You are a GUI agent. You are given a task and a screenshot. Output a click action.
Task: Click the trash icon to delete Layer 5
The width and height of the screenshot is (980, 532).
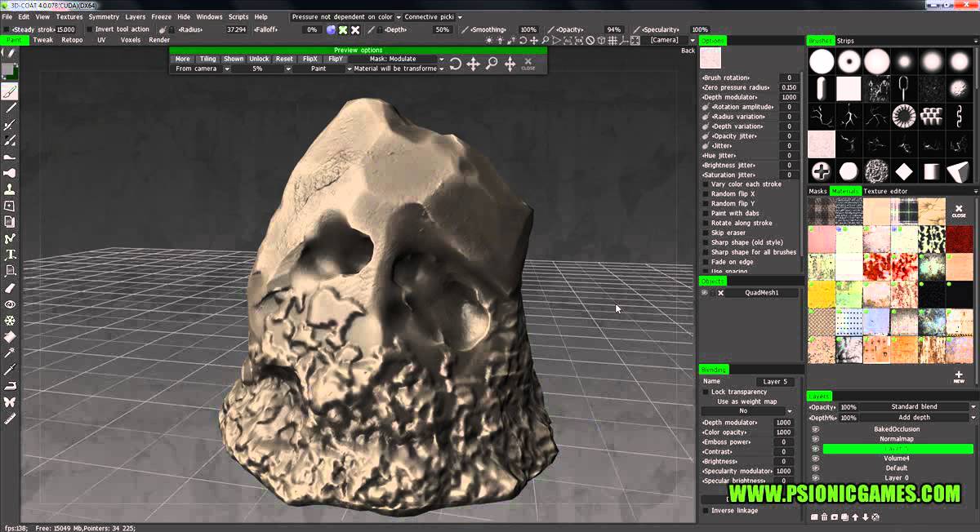pyautogui.click(x=825, y=516)
